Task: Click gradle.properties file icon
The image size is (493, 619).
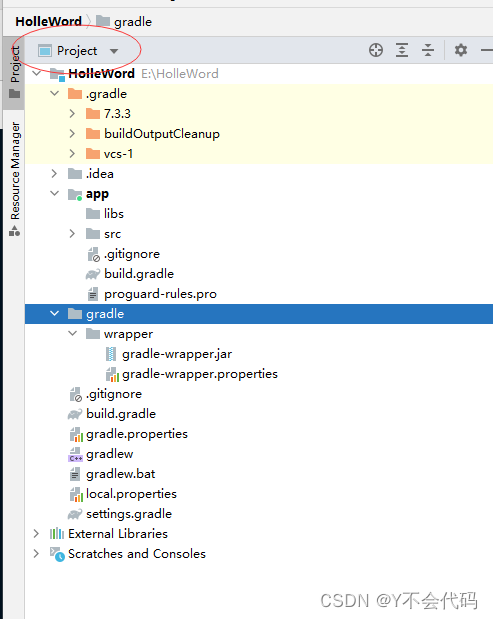Action: point(76,434)
